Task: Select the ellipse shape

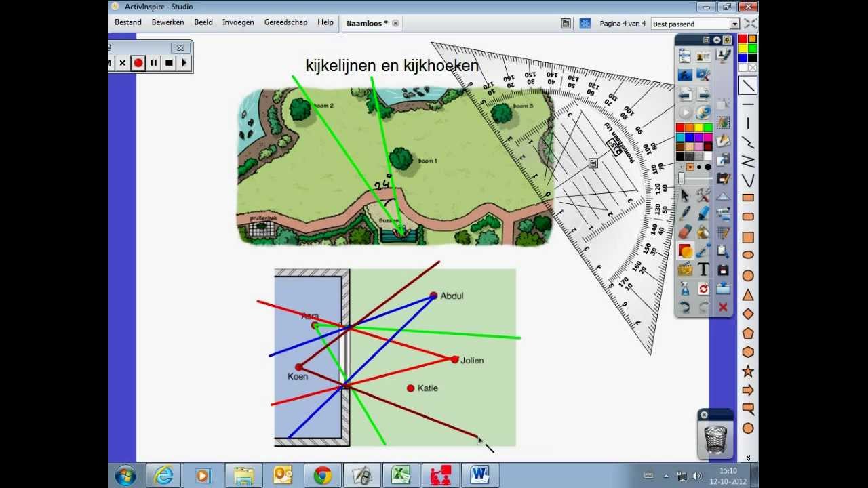Action: [748, 255]
